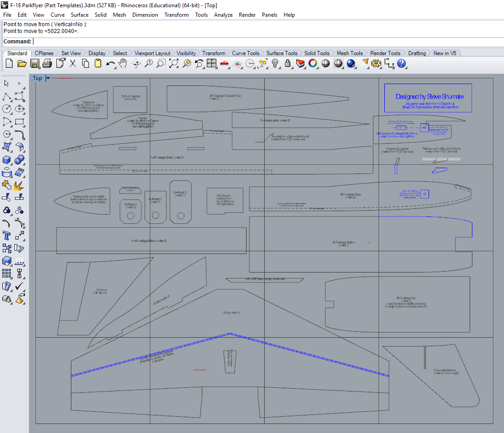Viewport: 504px width, 433px height.
Task: Toggle the four-viewport layout icon
Action: click(x=212, y=64)
